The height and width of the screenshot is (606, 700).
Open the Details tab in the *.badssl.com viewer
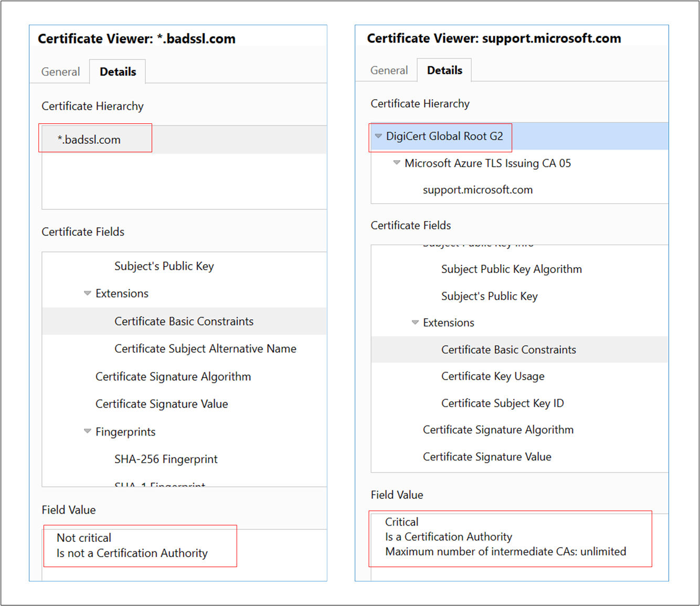pos(118,71)
